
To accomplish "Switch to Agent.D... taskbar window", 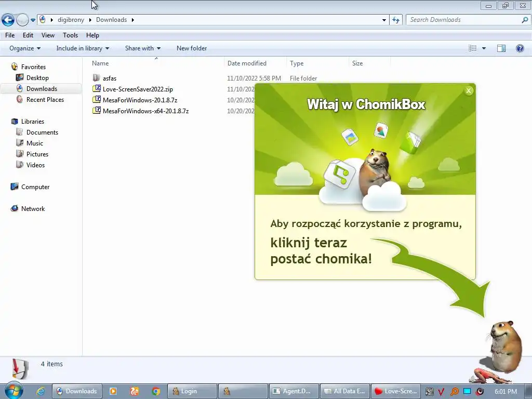I will 294,391.
